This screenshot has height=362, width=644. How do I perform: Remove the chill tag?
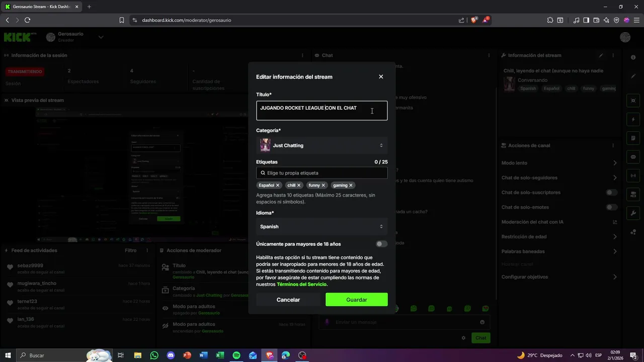(298, 186)
